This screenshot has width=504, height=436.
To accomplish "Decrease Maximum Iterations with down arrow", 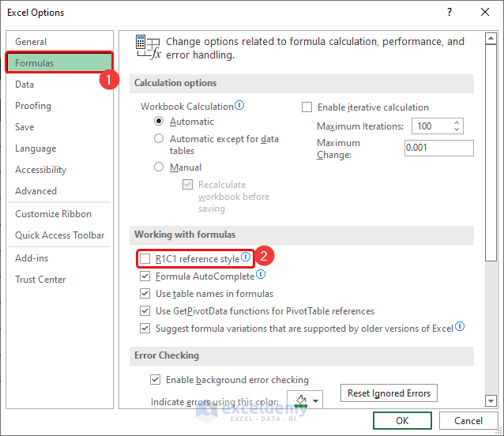I will point(457,130).
